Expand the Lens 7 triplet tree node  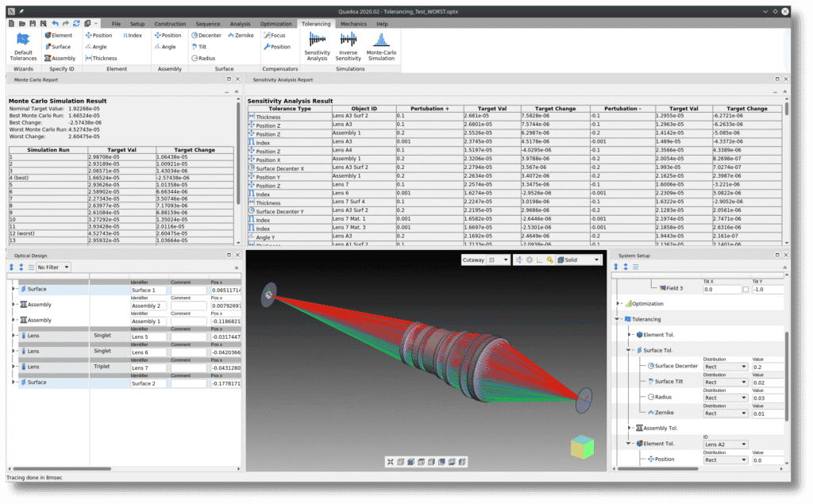click(13, 367)
